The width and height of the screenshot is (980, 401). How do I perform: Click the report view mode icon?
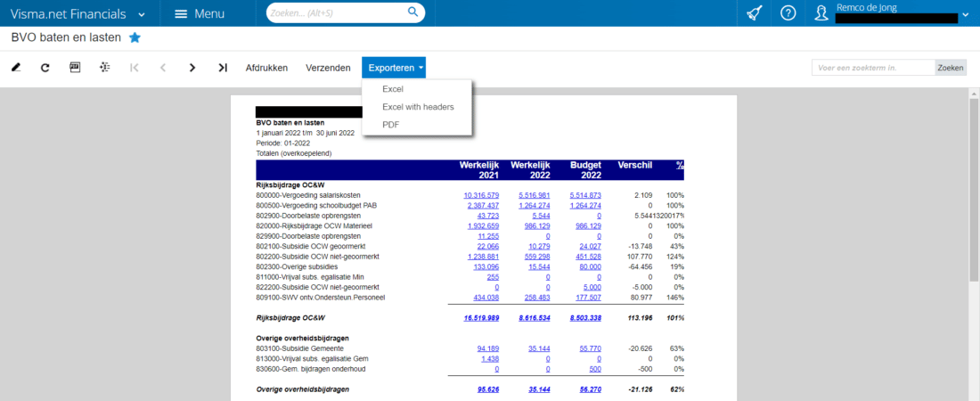tap(75, 68)
